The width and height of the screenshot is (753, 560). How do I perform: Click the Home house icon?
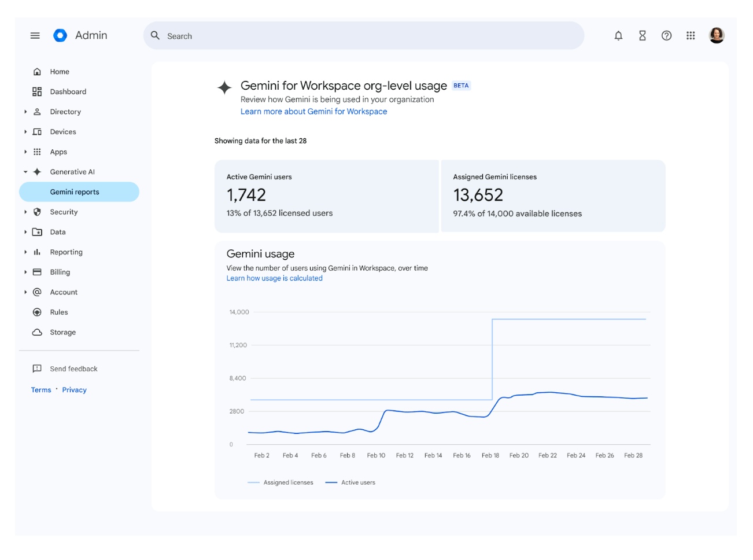point(37,72)
